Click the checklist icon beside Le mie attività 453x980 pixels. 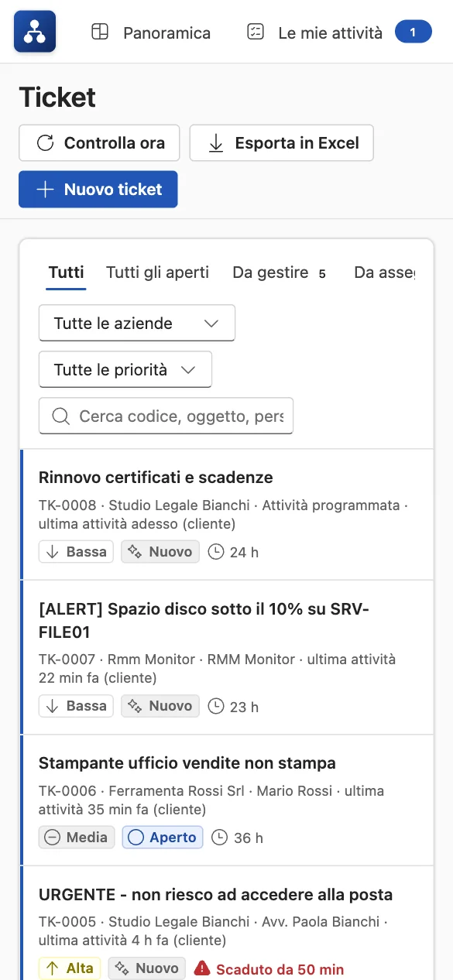pos(255,33)
